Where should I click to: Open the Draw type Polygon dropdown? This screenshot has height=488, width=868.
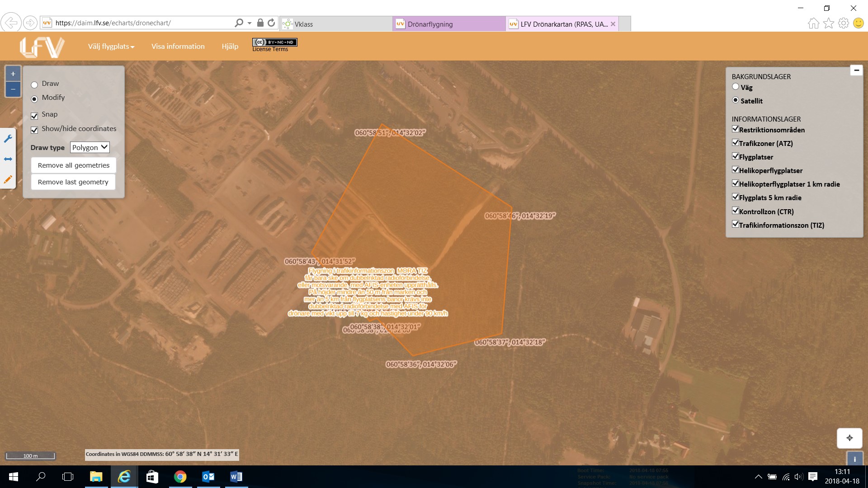(x=90, y=147)
